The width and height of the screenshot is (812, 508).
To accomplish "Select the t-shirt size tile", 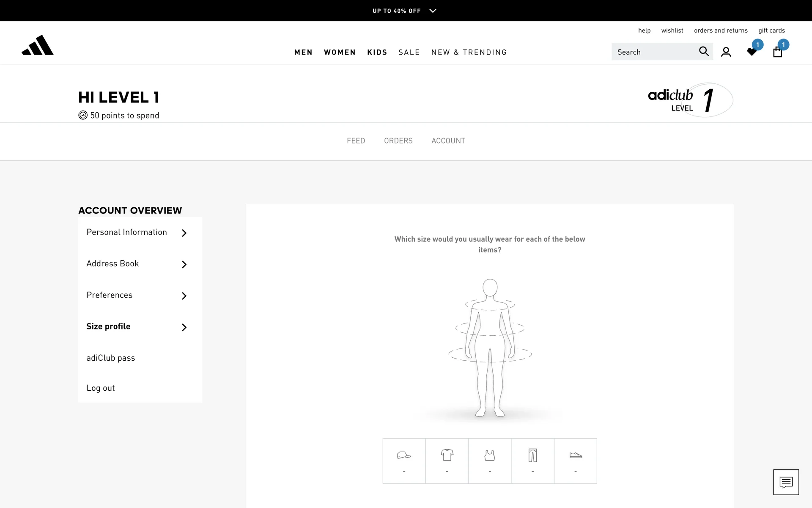I will coord(447,461).
